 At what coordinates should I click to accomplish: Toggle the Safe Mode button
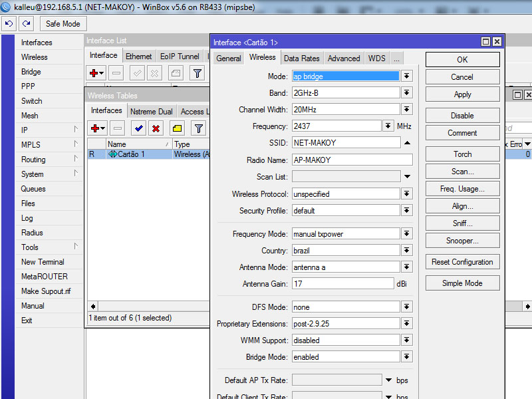point(63,24)
